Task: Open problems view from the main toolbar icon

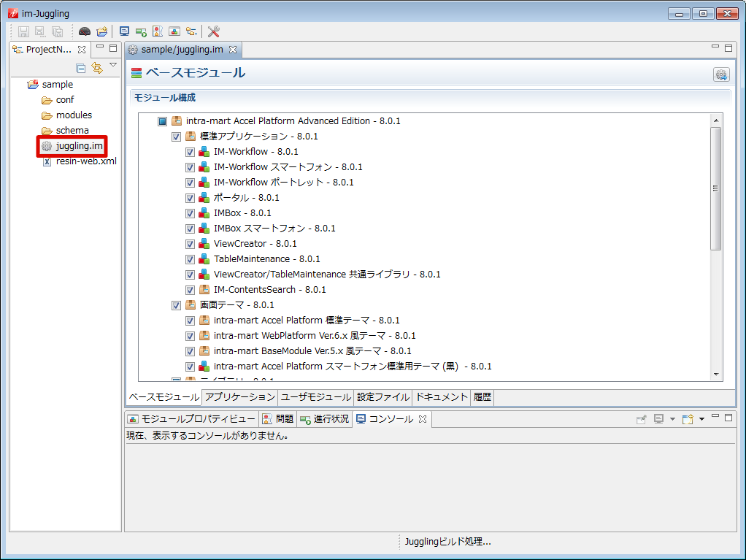Action: point(158,31)
